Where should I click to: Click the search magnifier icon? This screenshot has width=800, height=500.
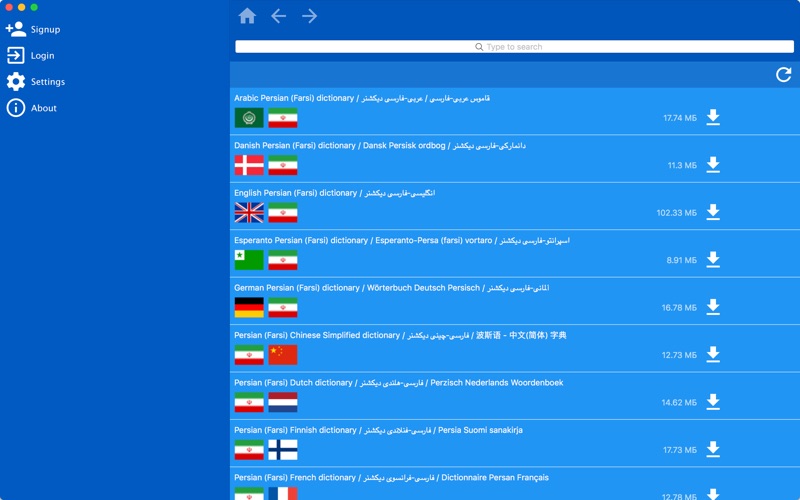coord(479,47)
